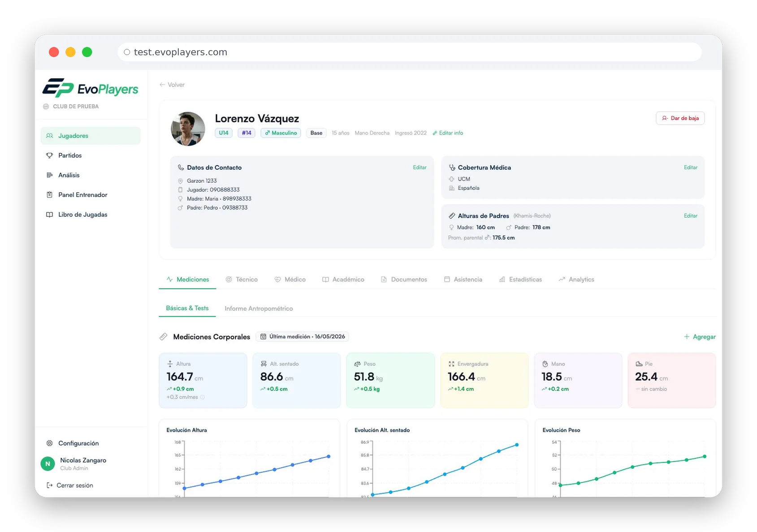Click Editar info link
This screenshot has height=532, width=757.
[x=448, y=133]
